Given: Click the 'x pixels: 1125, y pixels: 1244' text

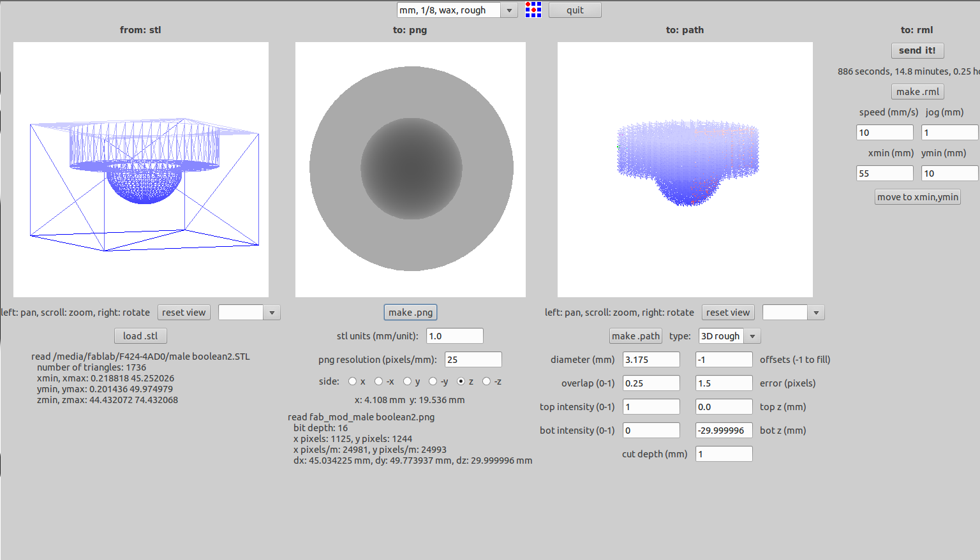Looking at the screenshot, I should [353, 439].
